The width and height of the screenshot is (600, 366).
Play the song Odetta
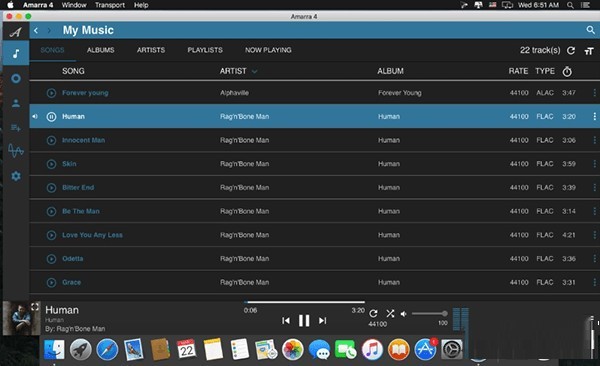click(x=51, y=259)
